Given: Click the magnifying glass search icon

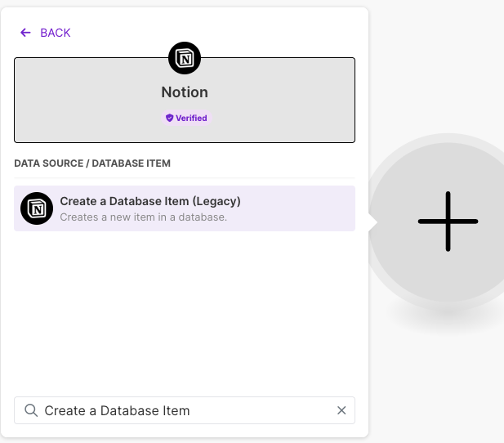Looking at the screenshot, I should [31, 410].
